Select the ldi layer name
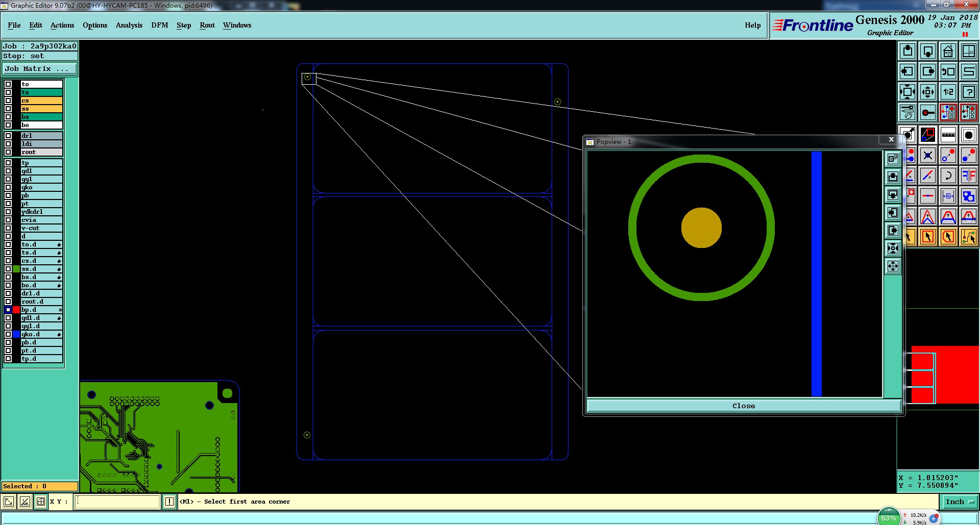Viewport: 980px width, 525px height. (x=41, y=144)
